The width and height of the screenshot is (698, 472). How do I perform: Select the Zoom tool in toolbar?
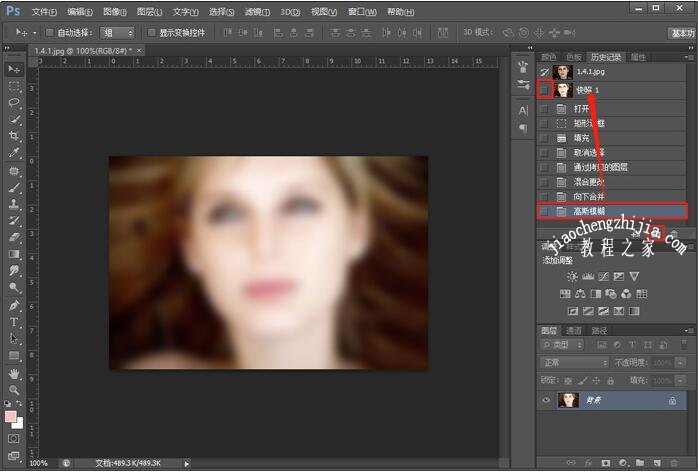[14, 390]
